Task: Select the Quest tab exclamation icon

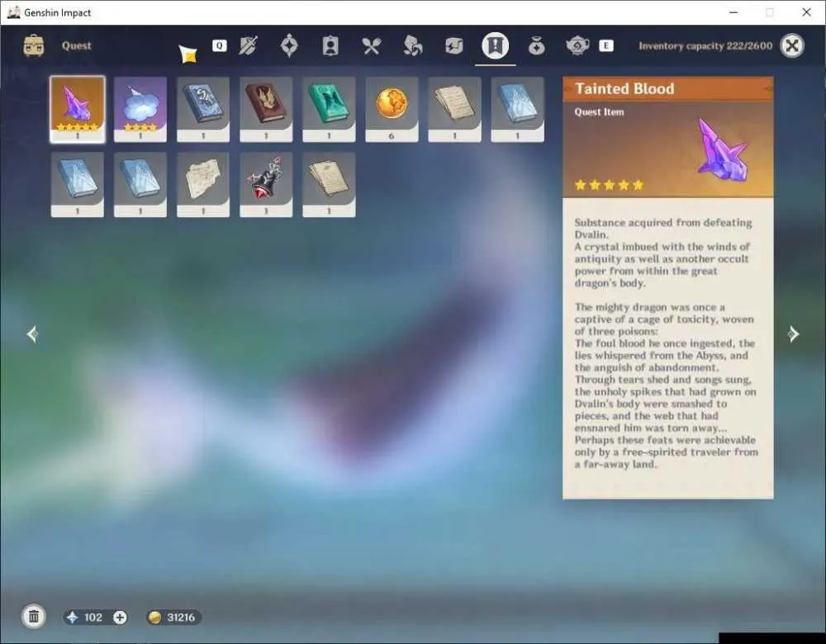Action: coord(495,45)
